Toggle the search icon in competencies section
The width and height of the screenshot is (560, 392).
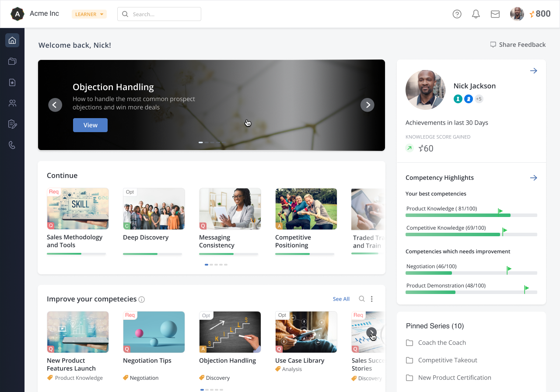point(361,299)
